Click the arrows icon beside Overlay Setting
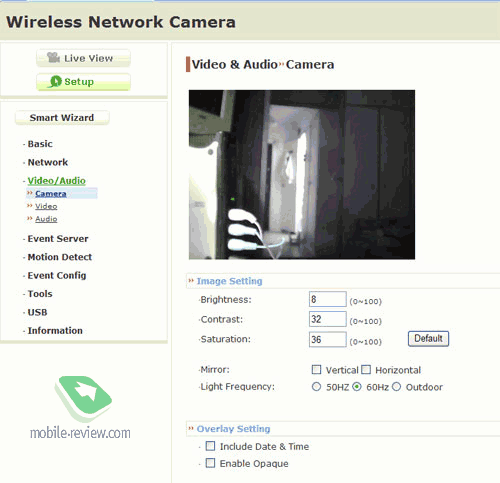 [191, 428]
